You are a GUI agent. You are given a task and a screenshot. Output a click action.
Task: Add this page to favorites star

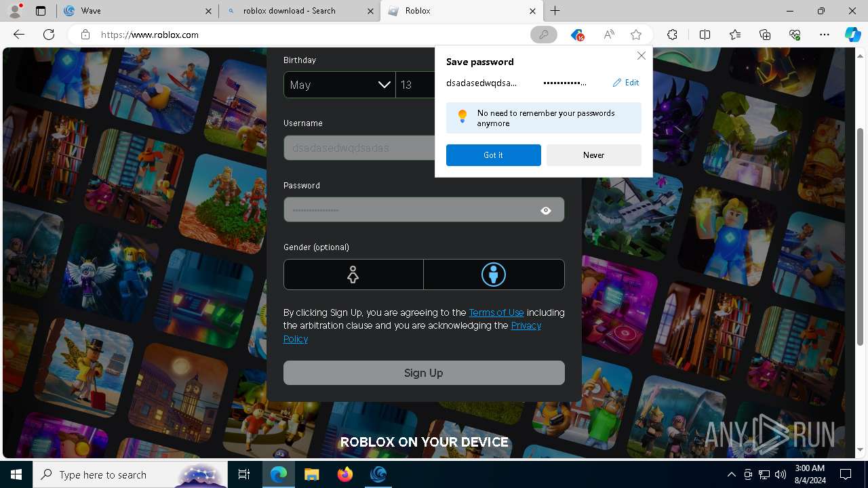(x=636, y=35)
